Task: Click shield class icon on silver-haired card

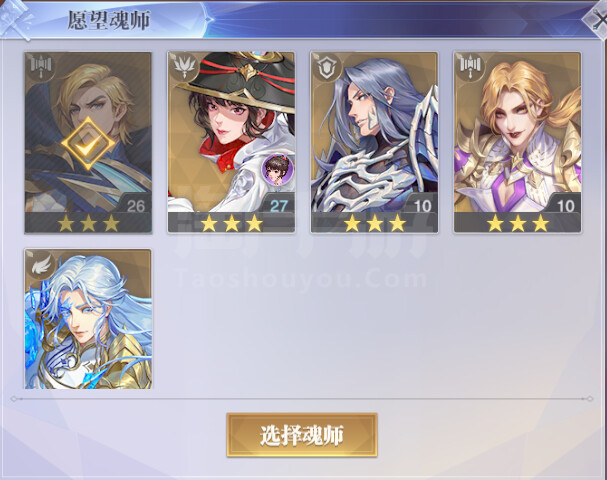Action: 324,66
